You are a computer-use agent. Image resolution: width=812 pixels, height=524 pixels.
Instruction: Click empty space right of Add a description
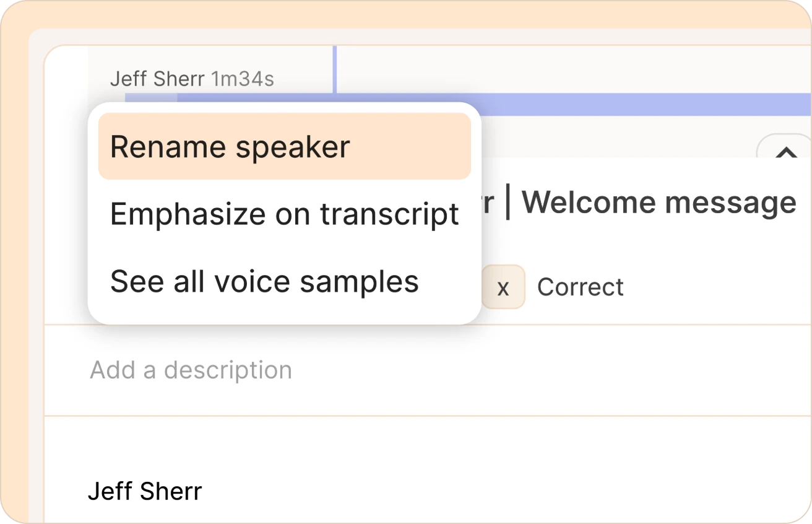tap(551, 370)
